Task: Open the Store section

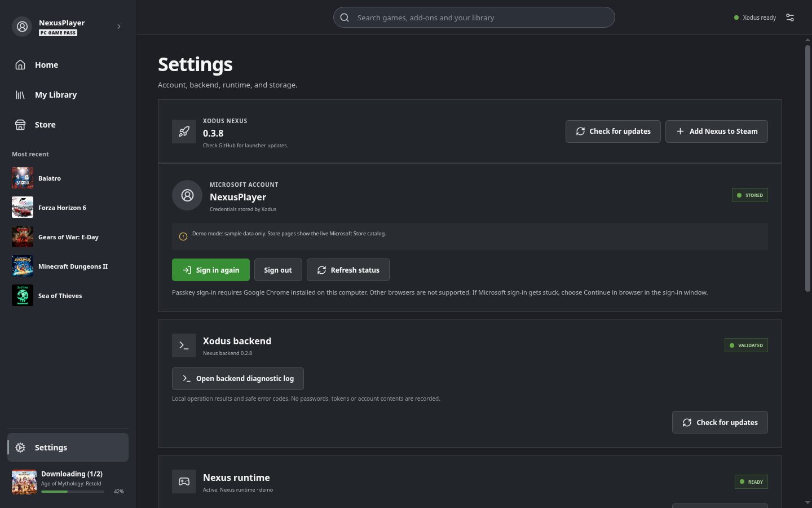Action: pyautogui.click(x=68, y=125)
